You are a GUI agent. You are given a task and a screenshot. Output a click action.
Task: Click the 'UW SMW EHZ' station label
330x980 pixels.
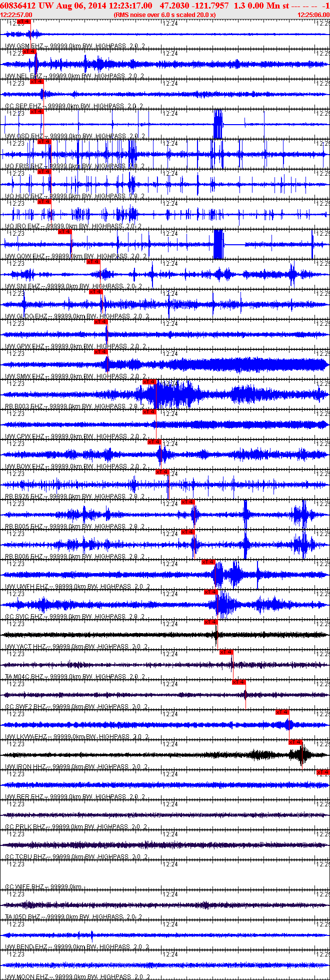[x=24, y=376]
